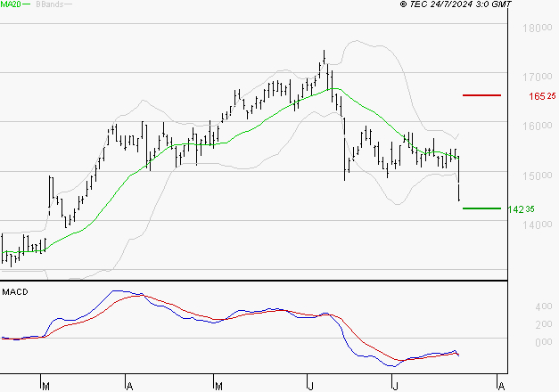Screen dimensions: 559x392
Task: Click the BBands legend label
Action: coord(50,4)
